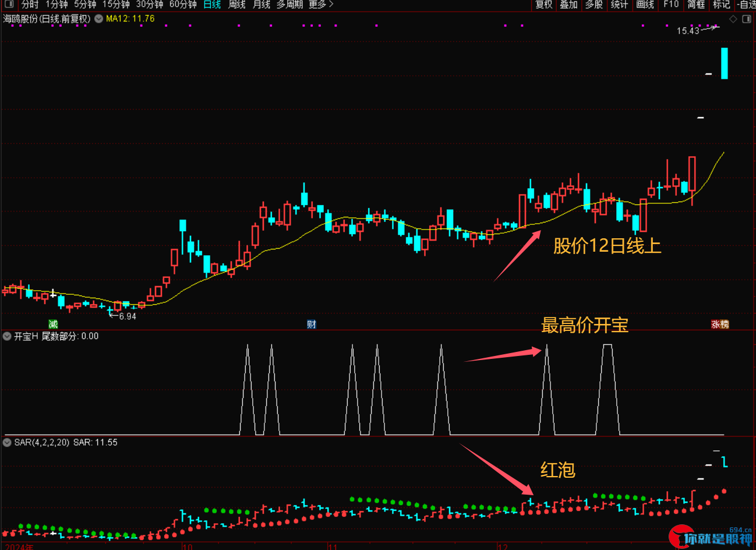Click the 复权 button
This screenshot has height=550, width=756.
coord(544,5)
